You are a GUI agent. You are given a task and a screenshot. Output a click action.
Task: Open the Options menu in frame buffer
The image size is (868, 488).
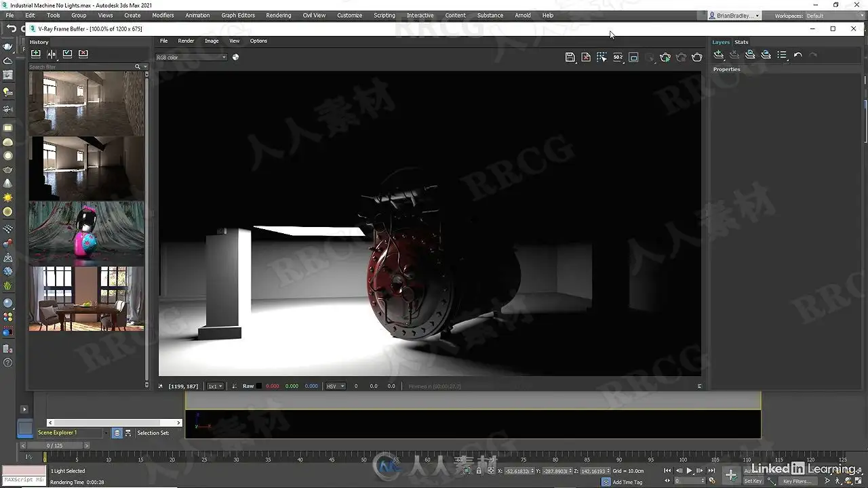click(x=258, y=41)
